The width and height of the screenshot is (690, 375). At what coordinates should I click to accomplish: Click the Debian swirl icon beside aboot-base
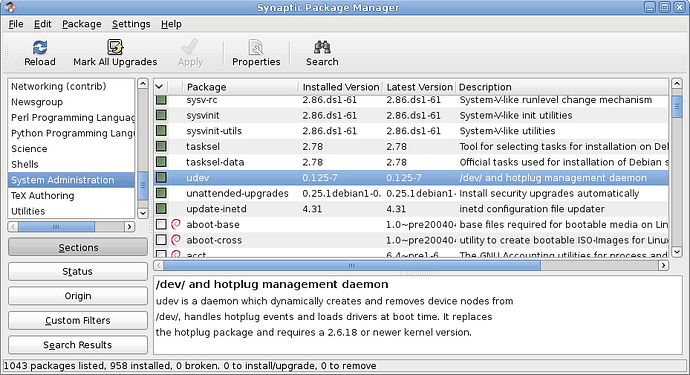click(x=176, y=224)
